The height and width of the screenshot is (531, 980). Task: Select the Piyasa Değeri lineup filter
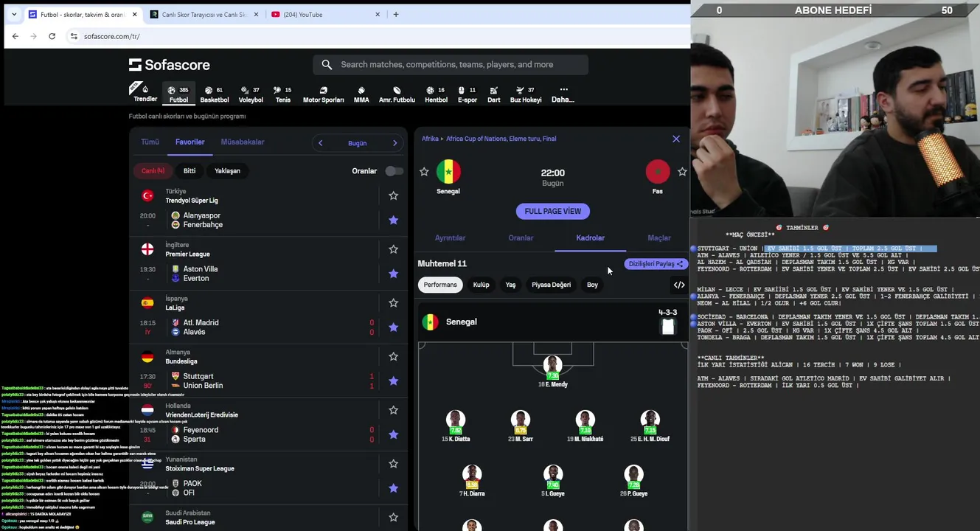point(551,285)
